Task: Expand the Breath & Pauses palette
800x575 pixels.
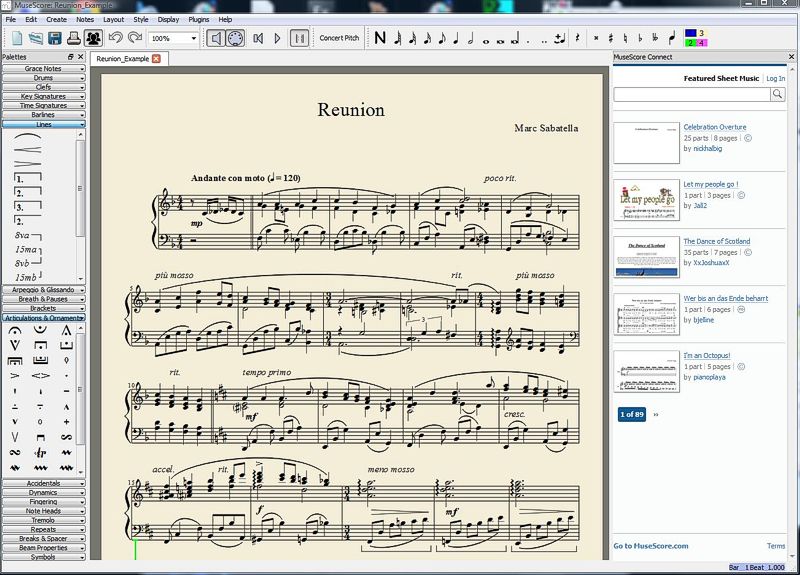Action: click(x=43, y=299)
